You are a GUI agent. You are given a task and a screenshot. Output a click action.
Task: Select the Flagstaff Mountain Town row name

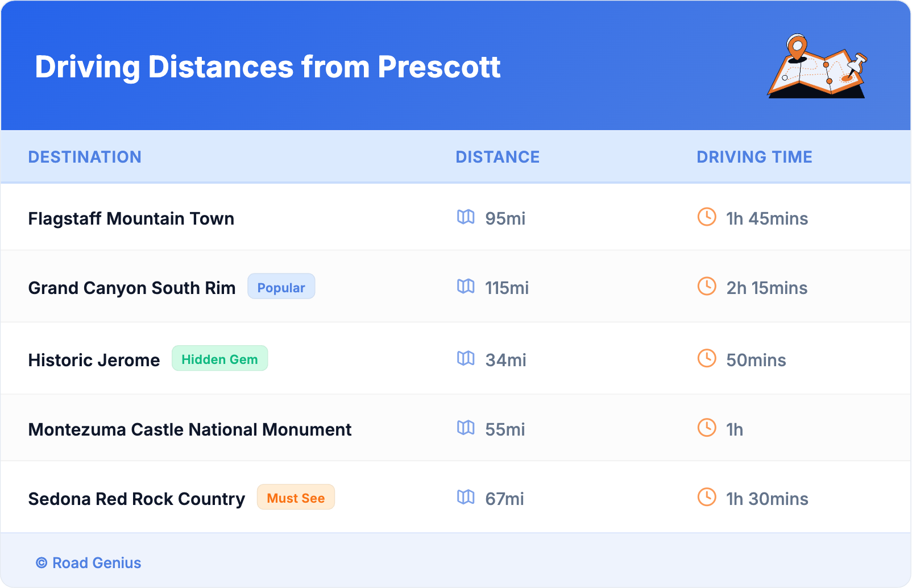pos(131,219)
